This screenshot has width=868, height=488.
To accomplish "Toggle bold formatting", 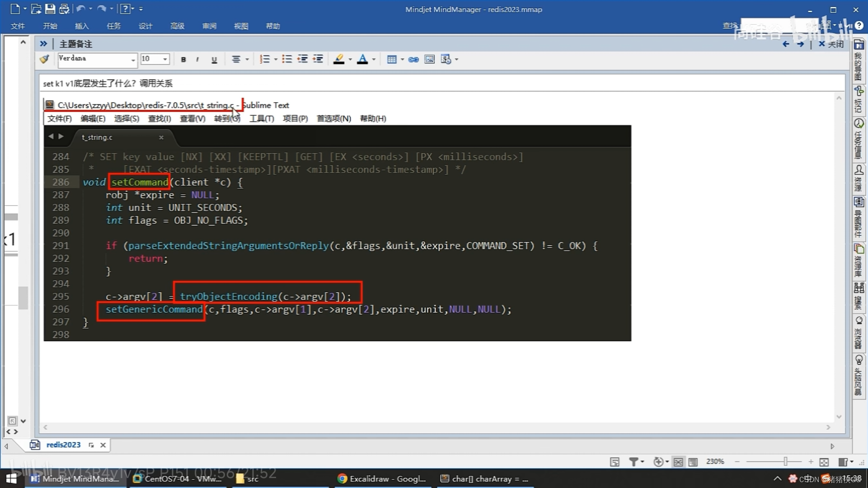I will (183, 60).
